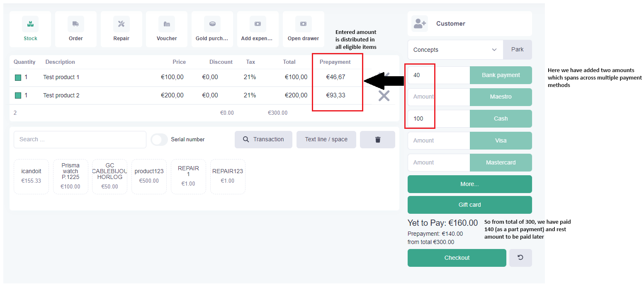The width and height of the screenshot is (644, 290).
Task: Open the Voucher icon tile
Action: pos(167,24)
